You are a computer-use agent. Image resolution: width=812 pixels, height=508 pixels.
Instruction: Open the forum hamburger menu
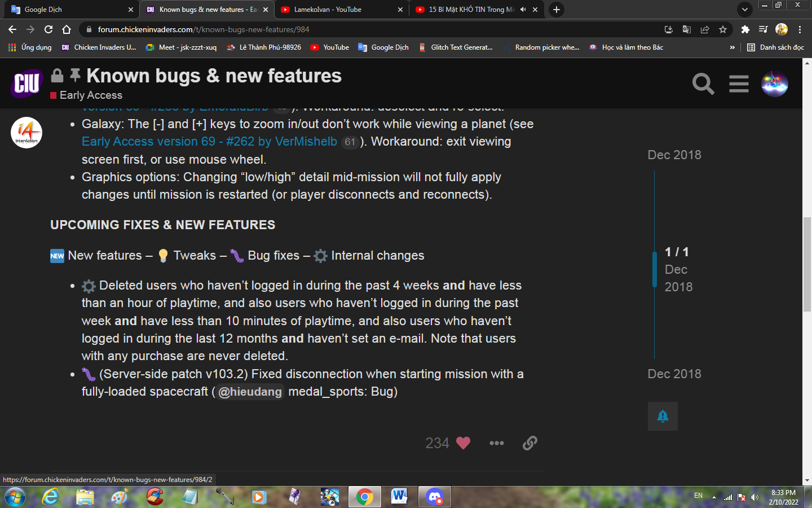(x=738, y=84)
